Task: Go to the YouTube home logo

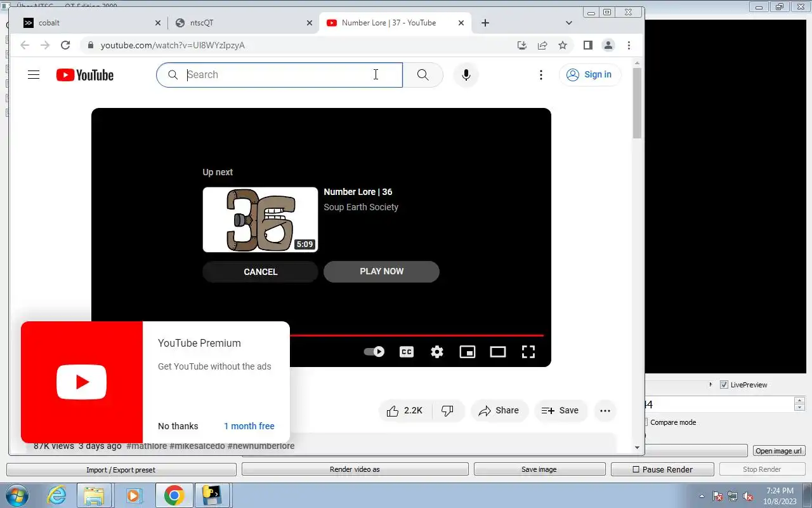Action: point(84,75)
